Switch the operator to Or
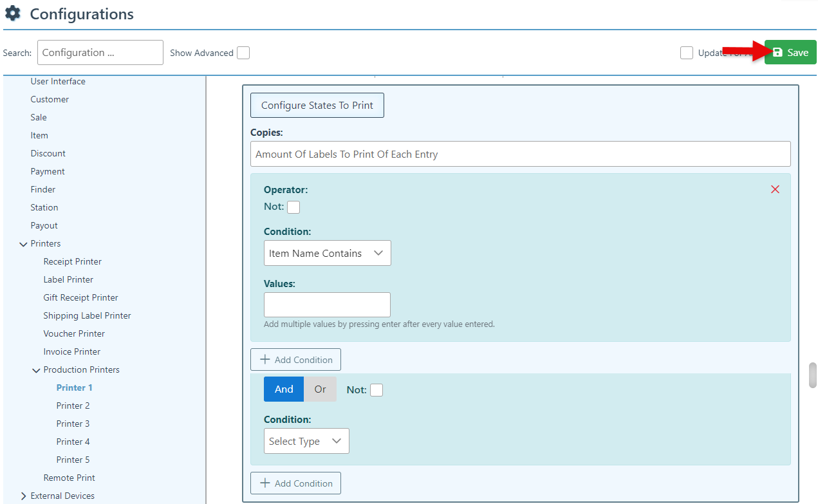 (320, 389)
